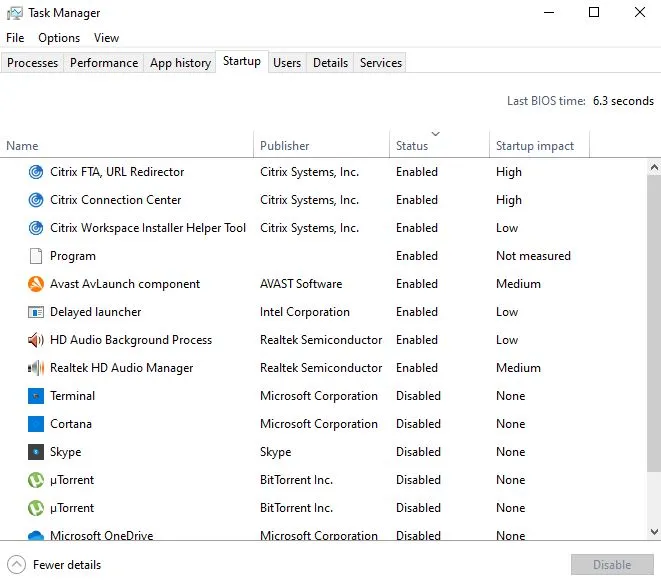Click the vertical scrollbar thumb

pos(654,323)
